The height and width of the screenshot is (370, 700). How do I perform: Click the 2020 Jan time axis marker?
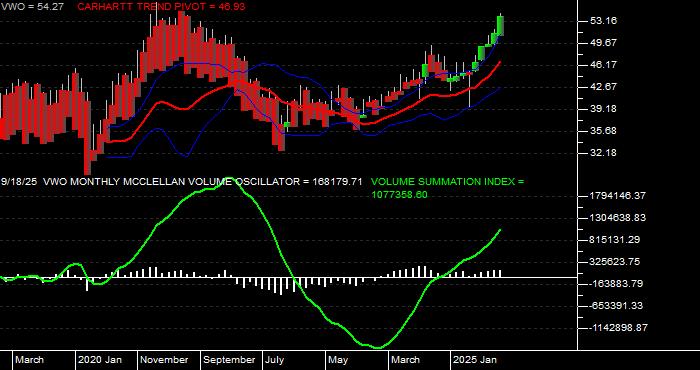[100, 360]
